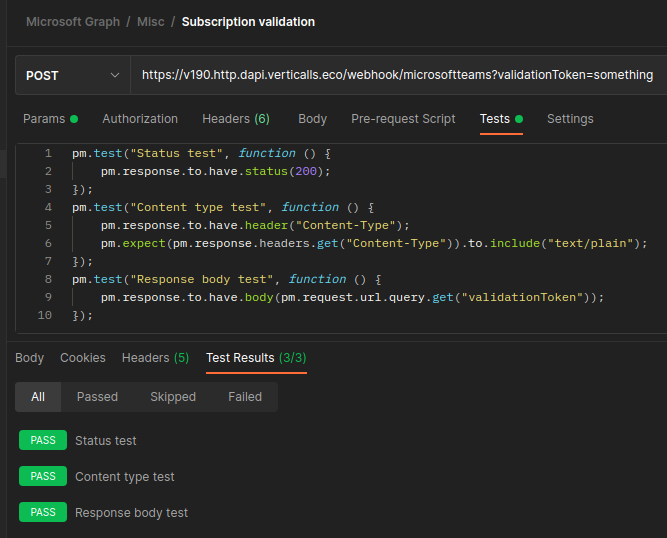Select the request Body tab

(312, 119)
